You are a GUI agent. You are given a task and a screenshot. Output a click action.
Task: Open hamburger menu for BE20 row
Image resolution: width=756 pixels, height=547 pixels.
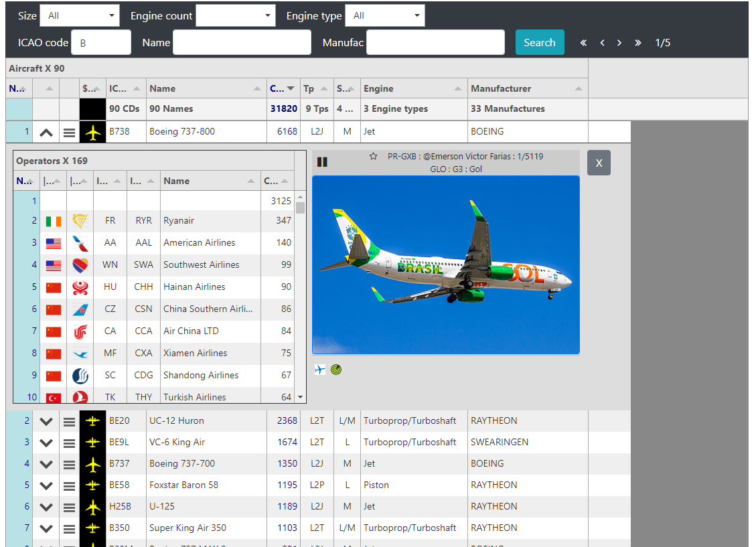pos(70,422)
